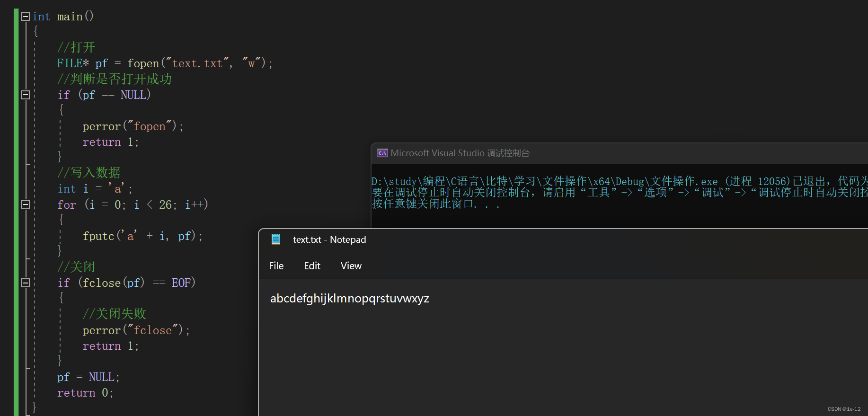
Task: Click the perror("fopen") code line
Action: 133,126
